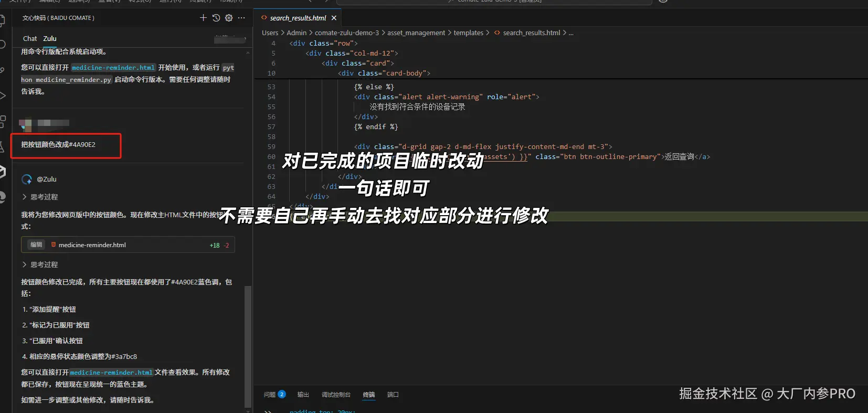
Task: Click the 编辑 badge on the edit card
Action: coord(36,245)
